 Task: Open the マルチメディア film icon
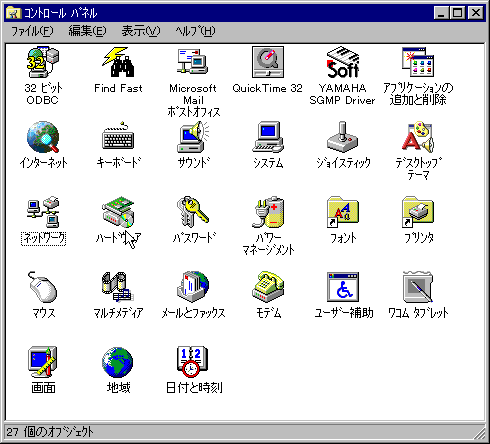pyautogui.click(x=118, y=287)
